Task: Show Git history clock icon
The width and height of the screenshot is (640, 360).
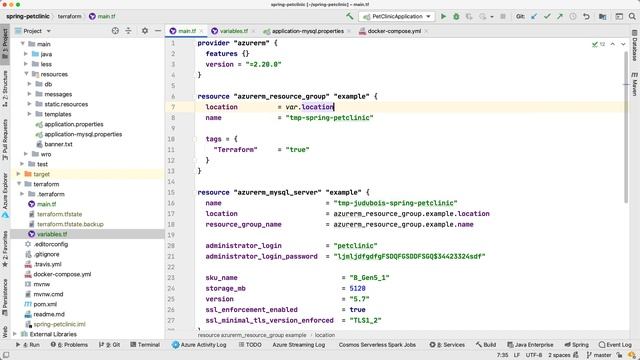Action: click(573, 16)
